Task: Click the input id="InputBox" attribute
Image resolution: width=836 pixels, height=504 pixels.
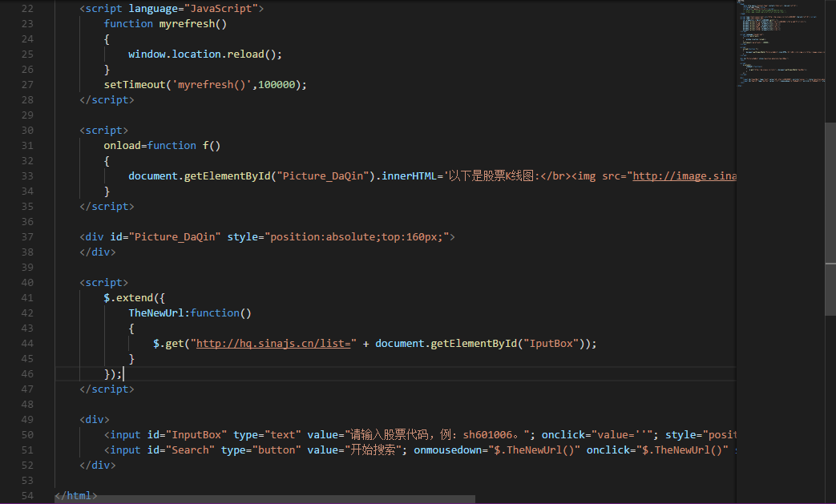Action: (x=187, y=435)
